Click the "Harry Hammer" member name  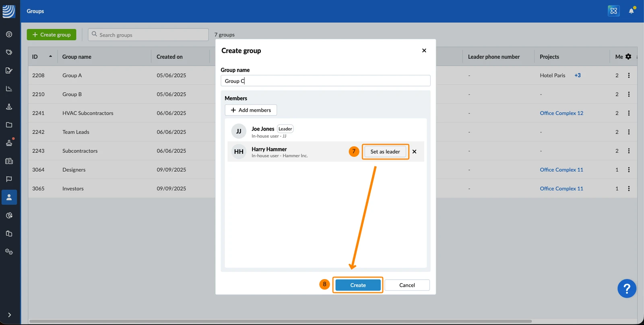coord(269,149)
